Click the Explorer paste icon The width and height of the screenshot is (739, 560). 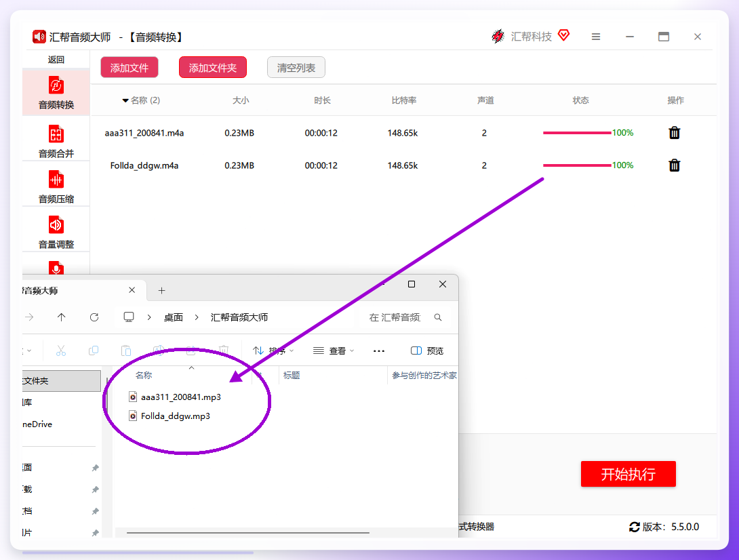click(126, 351)
